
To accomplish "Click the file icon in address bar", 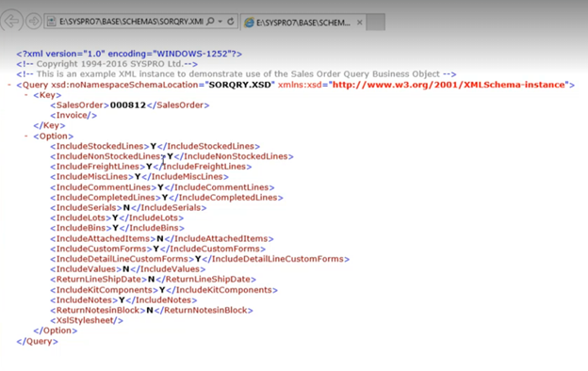I will click(x=52, y=22).
